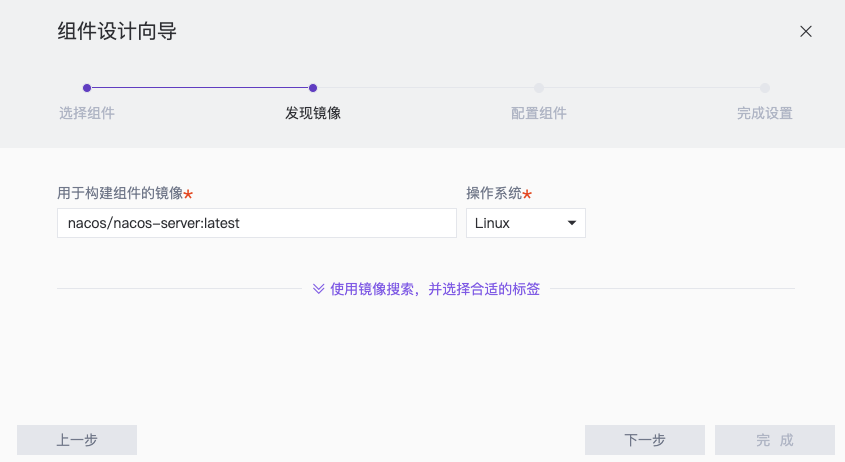The width and height of the screenshot is (845, 462).
Task: Click the 发现镜像 step dot
Action: tap(313, 88)
